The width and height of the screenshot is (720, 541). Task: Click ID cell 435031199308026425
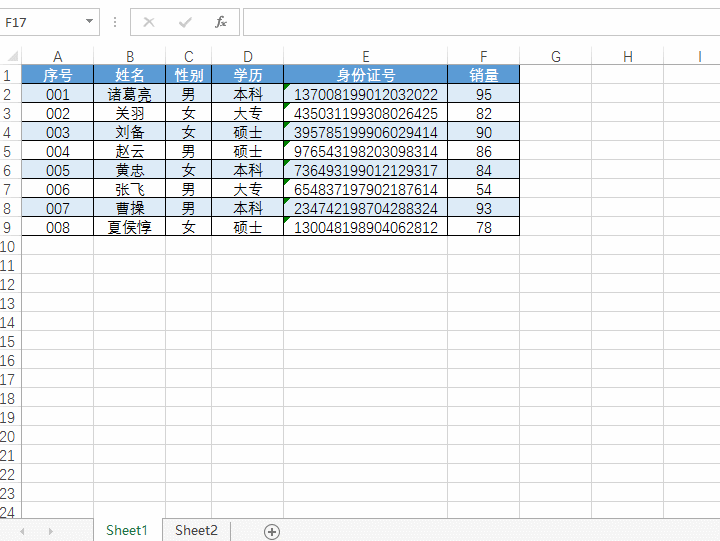366,113
